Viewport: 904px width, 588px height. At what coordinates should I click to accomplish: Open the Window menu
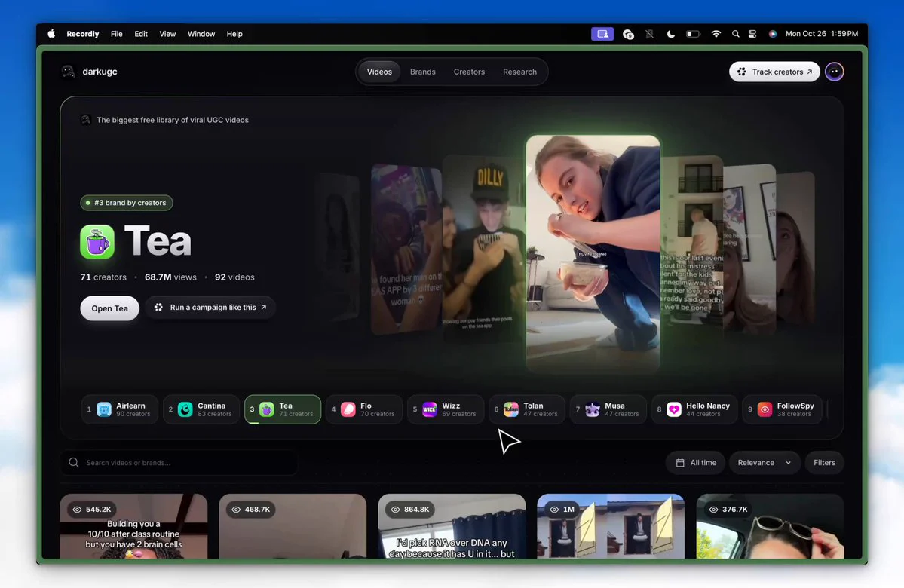pyautogui.click(x=201, y=34)
